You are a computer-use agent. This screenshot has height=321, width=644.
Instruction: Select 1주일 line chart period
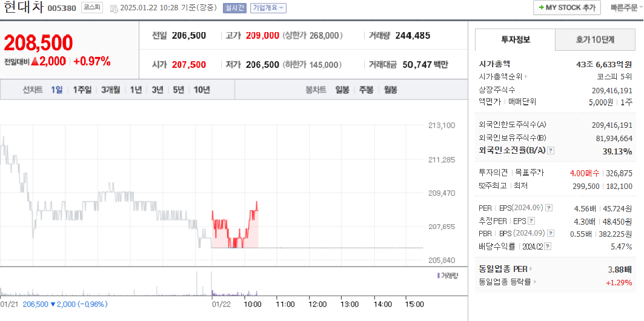(82, 90)
